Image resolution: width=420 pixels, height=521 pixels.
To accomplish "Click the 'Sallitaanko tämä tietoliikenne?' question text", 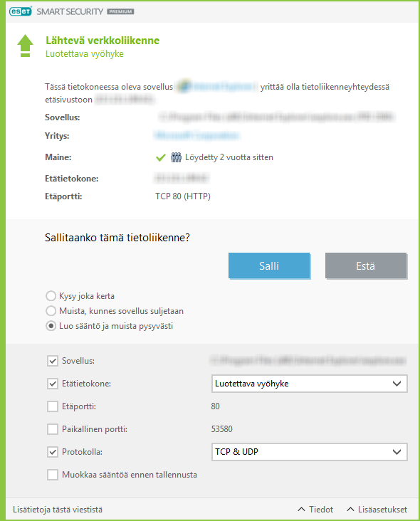I will (117, 238).
